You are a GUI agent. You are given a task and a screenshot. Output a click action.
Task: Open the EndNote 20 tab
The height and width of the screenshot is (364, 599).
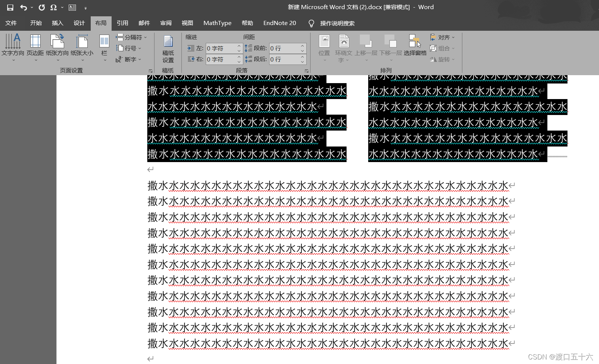tap(279, 23)
